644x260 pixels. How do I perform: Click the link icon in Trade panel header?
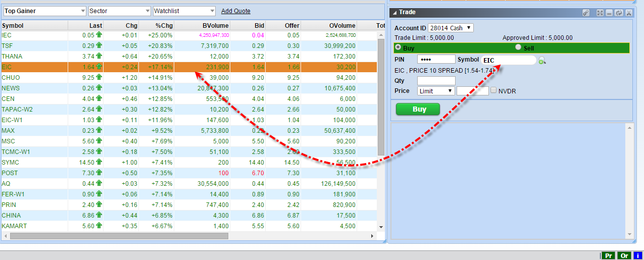pyautogui.click(x=586, y=13)
